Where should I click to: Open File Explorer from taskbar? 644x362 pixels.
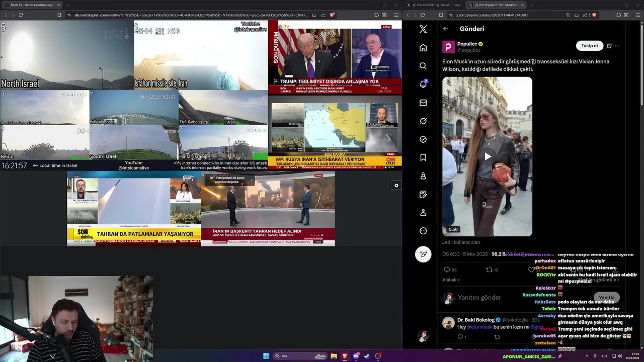(x=334, y=356)
